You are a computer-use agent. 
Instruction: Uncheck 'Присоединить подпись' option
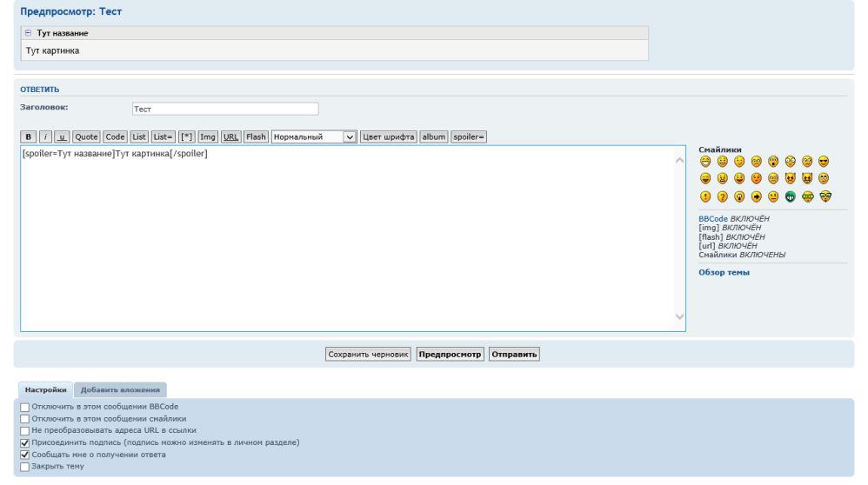pyautogui.click(x=24, y=442)
